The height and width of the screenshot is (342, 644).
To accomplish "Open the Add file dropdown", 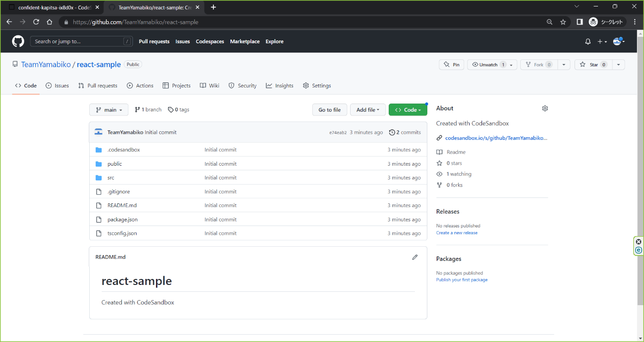I will [368, 110].
